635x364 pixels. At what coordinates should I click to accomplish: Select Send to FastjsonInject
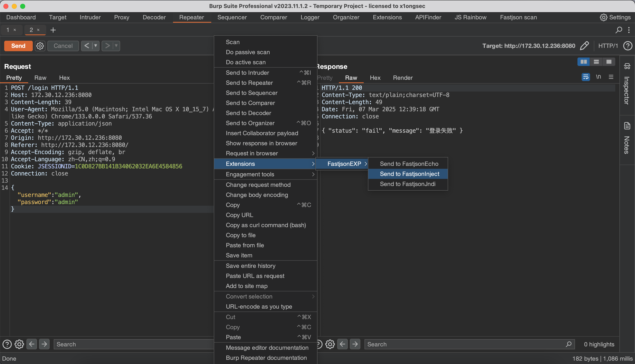[x=409, y=174]
